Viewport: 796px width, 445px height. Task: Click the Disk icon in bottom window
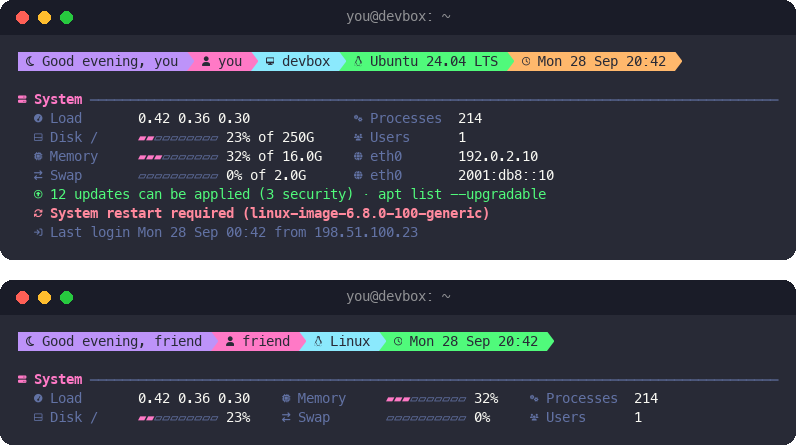click(38, 418)
